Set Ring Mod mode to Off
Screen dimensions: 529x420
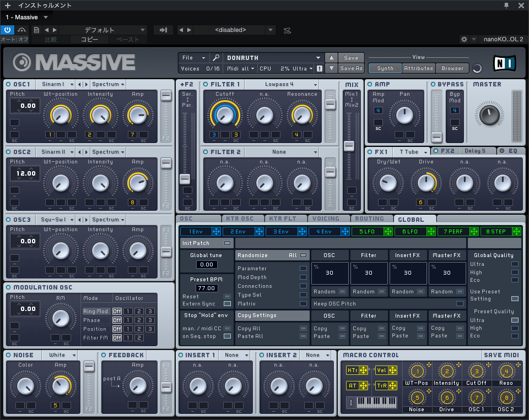click(117, 311)
